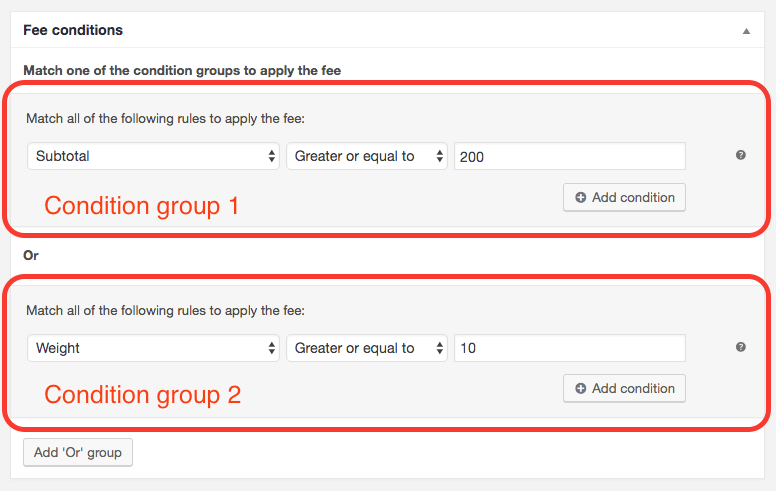Screen dimensions: 776x491
Task: Click the plus icon in group 2's Add condition
Action: 580,389
